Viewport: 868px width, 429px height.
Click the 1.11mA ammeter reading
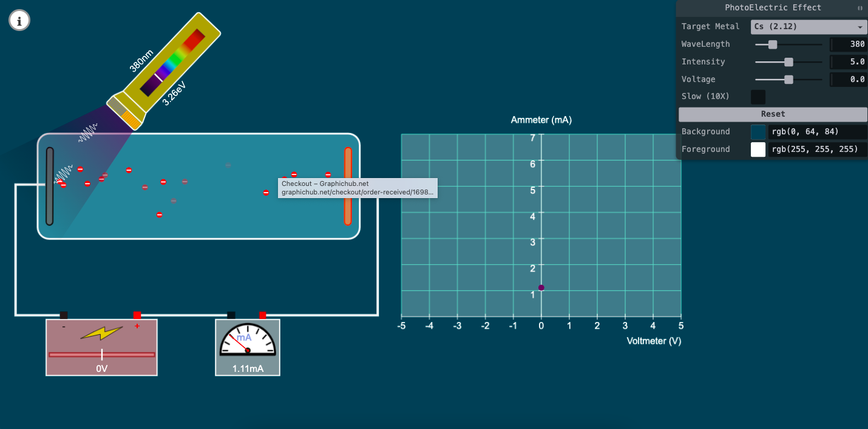[x=248, y=368]
